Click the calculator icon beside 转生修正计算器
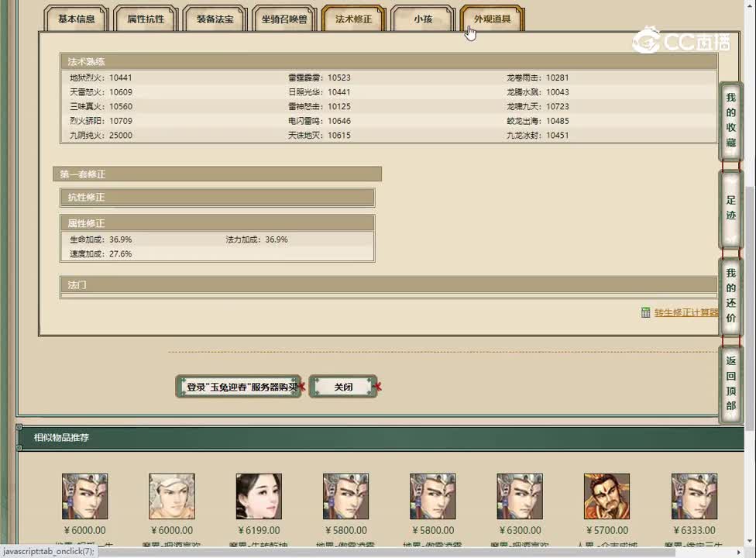The width and height of the screenshot is (756, 558). click(646, 312)
